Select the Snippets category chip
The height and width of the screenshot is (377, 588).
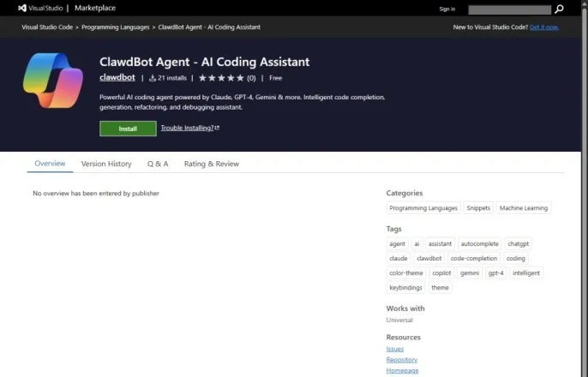click(478, 208)
